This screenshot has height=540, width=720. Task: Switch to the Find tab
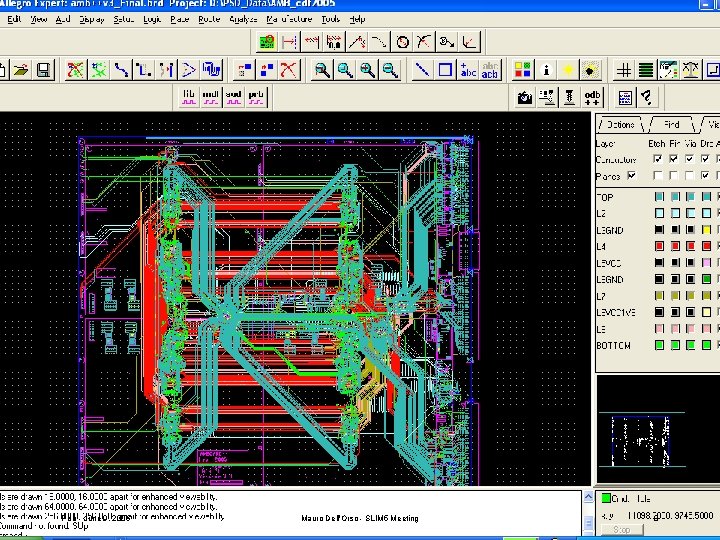(x=671, y=125)
